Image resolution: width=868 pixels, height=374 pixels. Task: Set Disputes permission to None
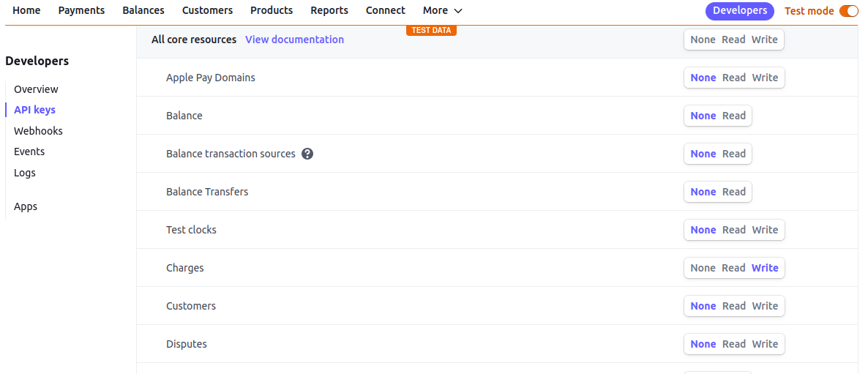[x=703, y=344]
